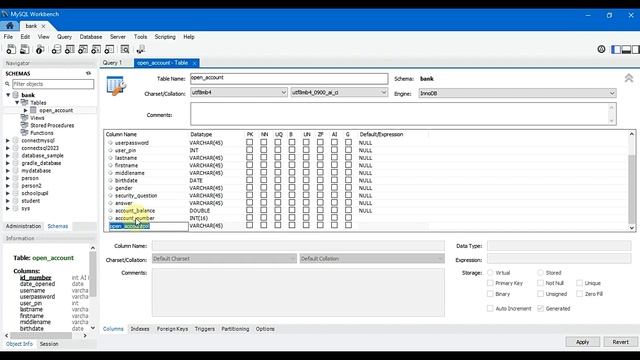
Task: Click Create New Table toolbar icon
Action: point(70,49)
